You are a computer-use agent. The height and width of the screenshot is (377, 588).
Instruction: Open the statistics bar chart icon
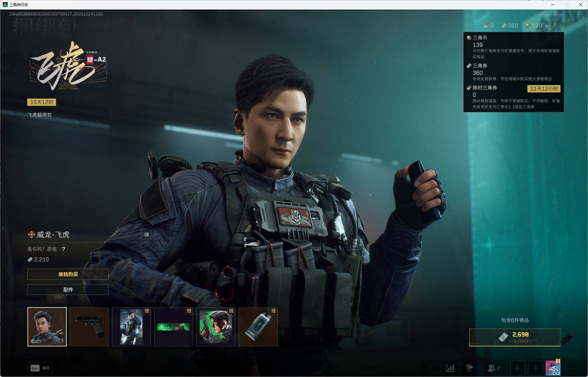coord(450,368)
